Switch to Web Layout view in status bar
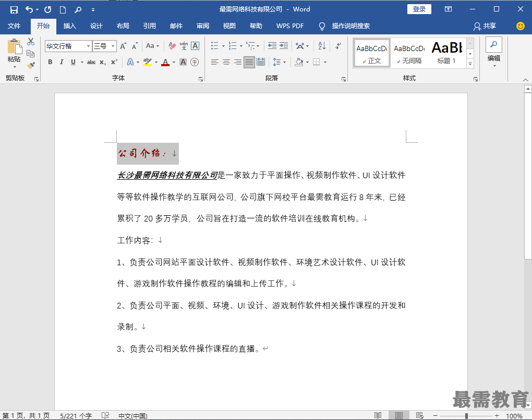 tap(420, 416)
